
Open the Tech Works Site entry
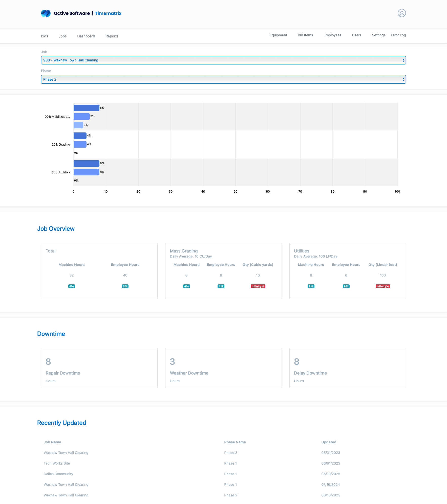coord(57,463)
